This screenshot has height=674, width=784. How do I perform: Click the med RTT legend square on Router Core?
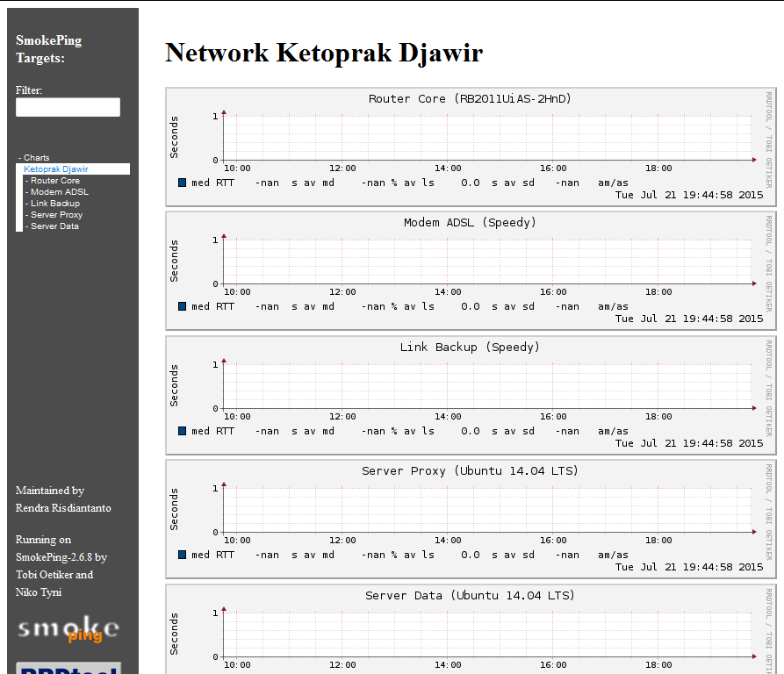pyautogui.click(x=182, y=183)
